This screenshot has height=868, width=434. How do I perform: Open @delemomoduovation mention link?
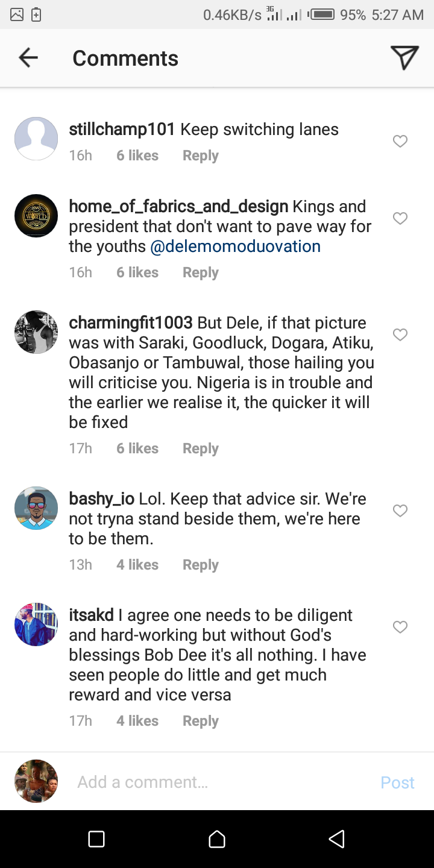click(x=235, y=247)
